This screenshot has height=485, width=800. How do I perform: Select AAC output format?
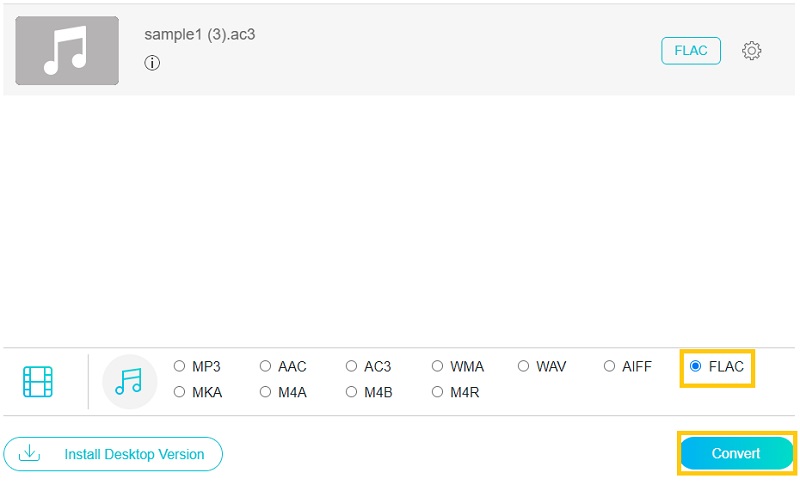point(266,367)
